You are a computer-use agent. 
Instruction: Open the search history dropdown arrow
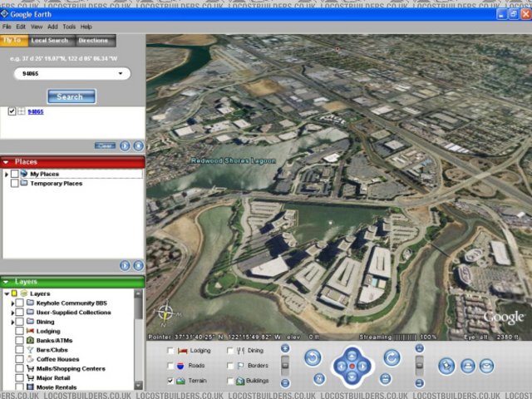tap(121, 73)
